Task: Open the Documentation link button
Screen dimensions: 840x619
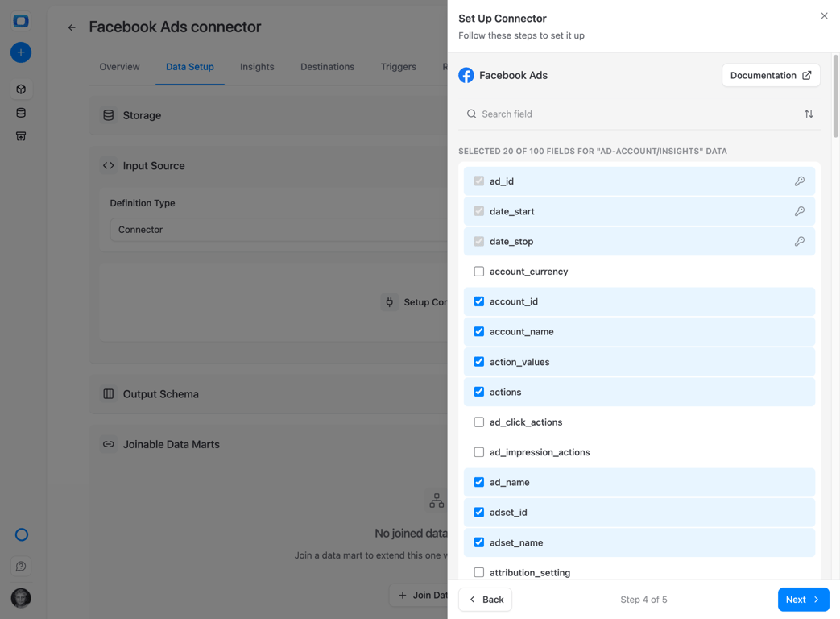Action: tap(771, 75)
